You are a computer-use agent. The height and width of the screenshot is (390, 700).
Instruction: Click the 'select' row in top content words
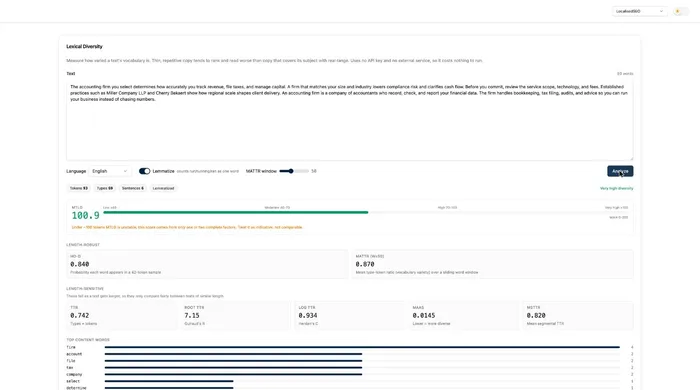tap(350, 381)
